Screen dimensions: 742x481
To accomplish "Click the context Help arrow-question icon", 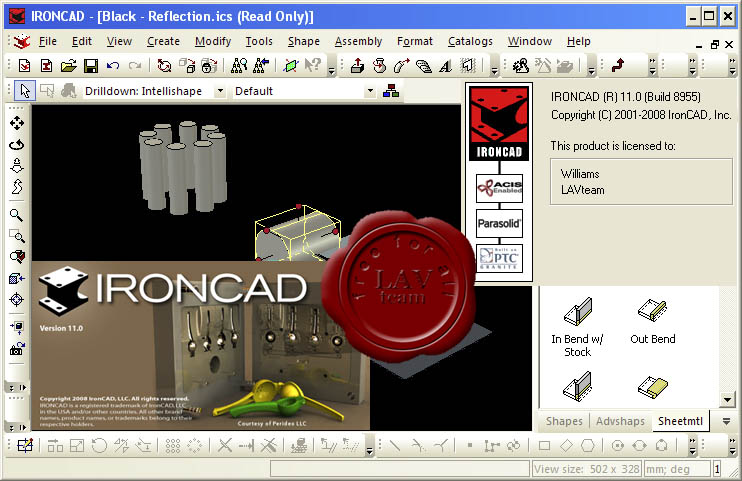I will pos(313,65).
